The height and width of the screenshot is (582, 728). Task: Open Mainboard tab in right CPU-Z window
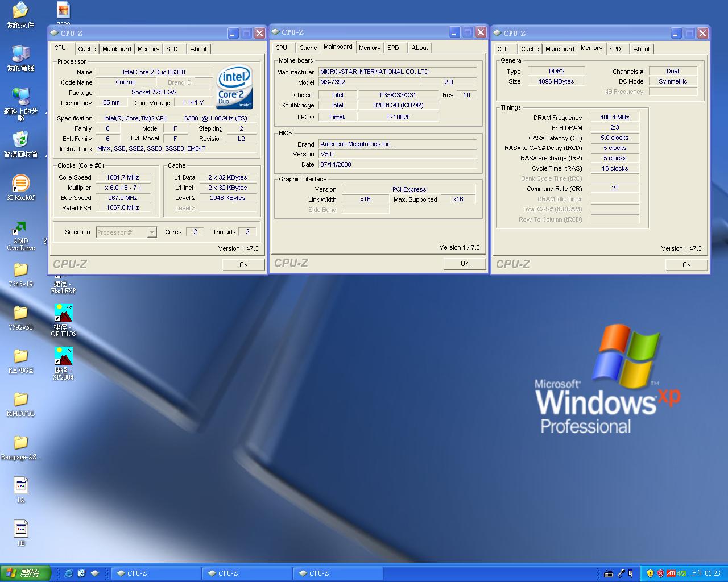[x=560, y=49]
